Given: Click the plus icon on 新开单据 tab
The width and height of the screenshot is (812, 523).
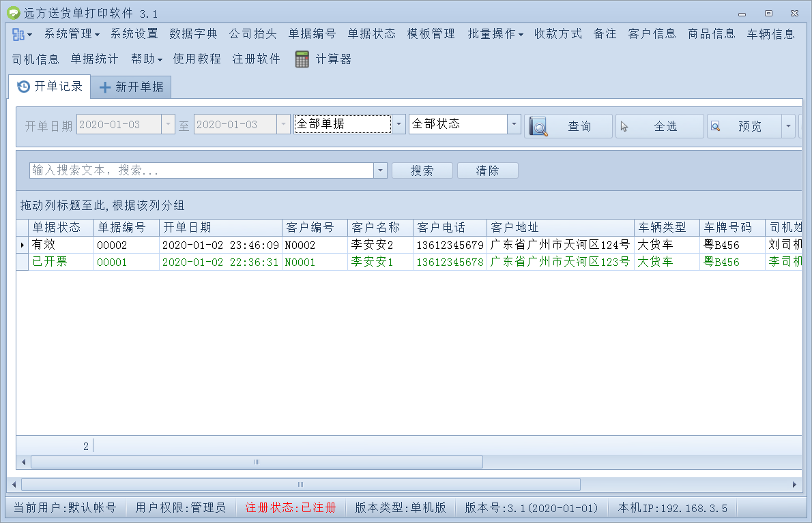Looking at the screenshot, I should tap(105, 87).
